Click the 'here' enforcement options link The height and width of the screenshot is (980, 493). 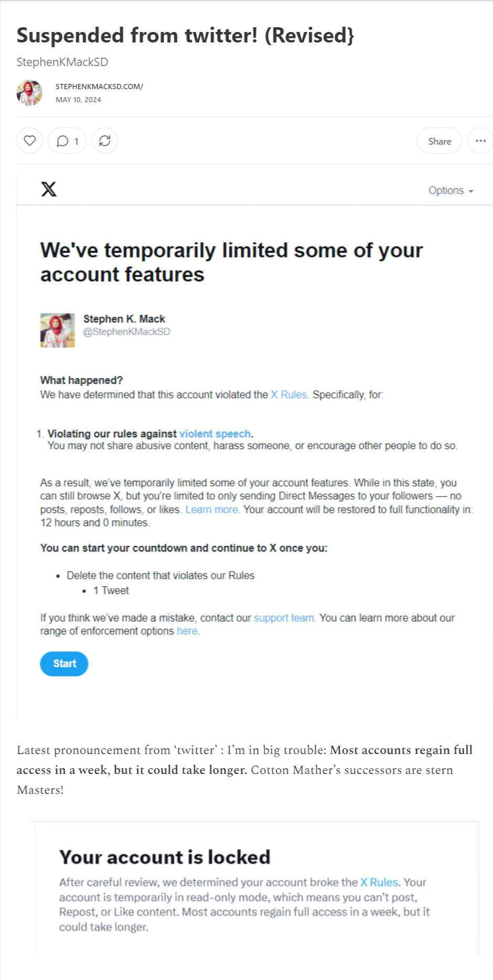click(x=187, y=631)
